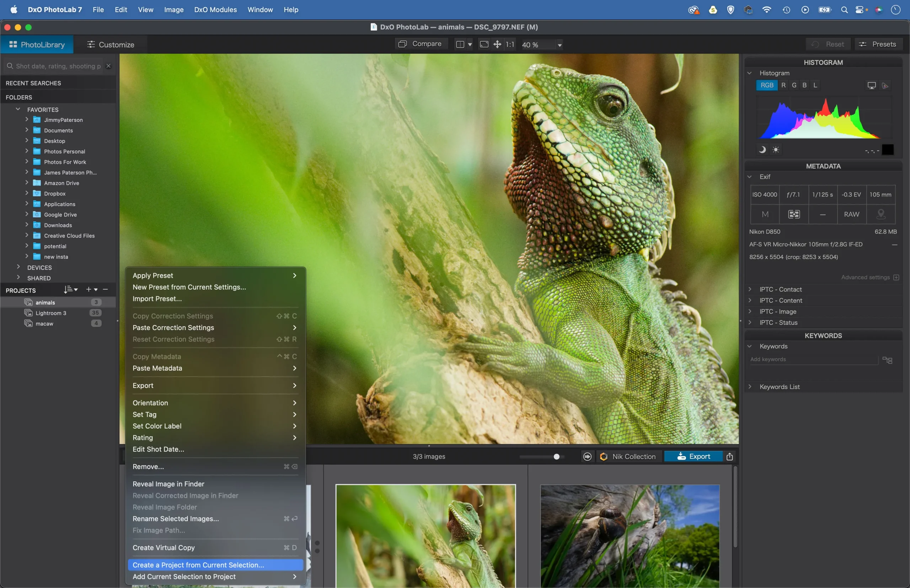Choose Create a Project from Current Selection
Viewport: 910px width, 588px height.
tap(215, 565)
